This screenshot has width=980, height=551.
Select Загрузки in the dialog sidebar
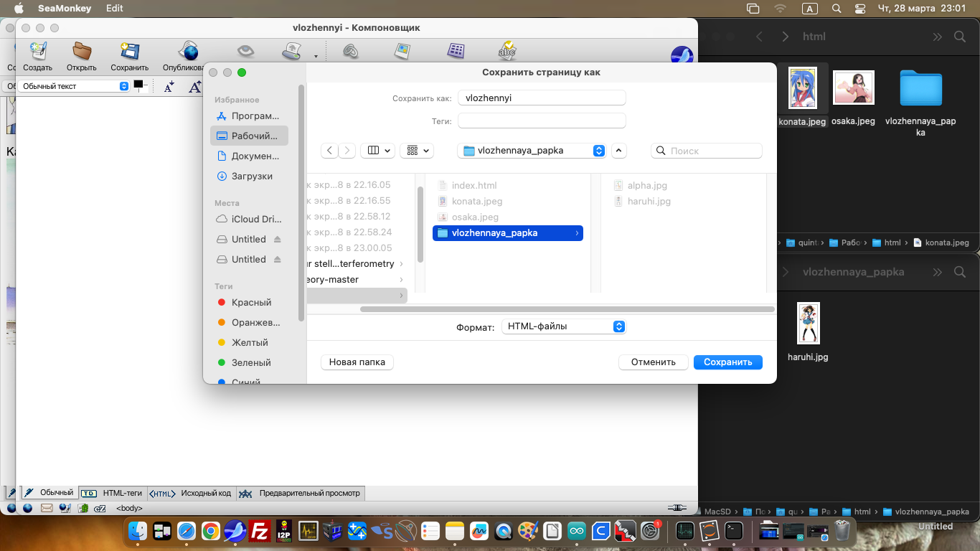[x=251, y=176]
